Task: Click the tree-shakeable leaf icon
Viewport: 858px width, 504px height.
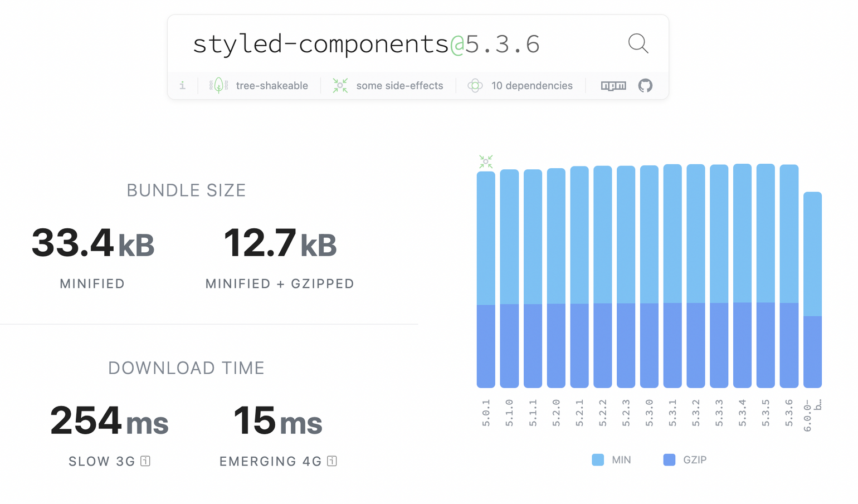Action: coord(219,85)
